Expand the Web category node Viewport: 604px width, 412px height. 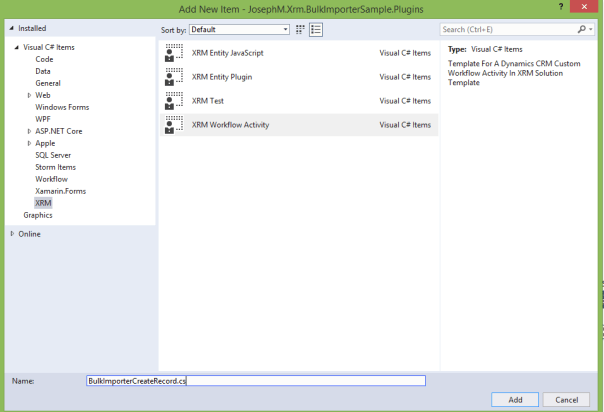(x=28, y=95)
